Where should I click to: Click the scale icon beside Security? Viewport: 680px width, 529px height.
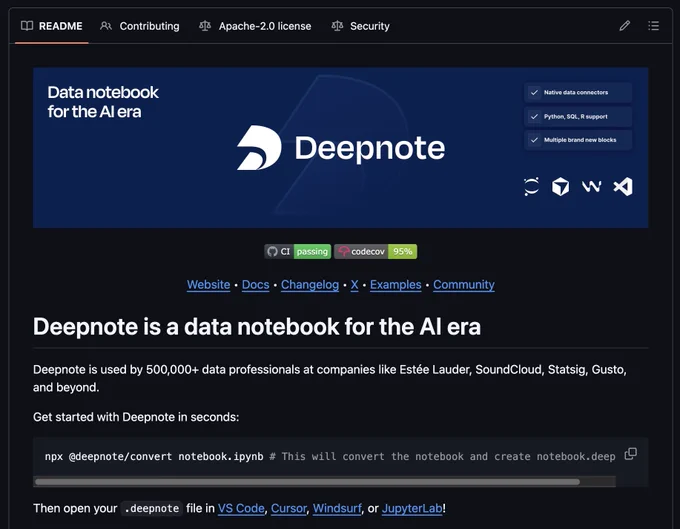pyautogui.click(x=337, y=26)
